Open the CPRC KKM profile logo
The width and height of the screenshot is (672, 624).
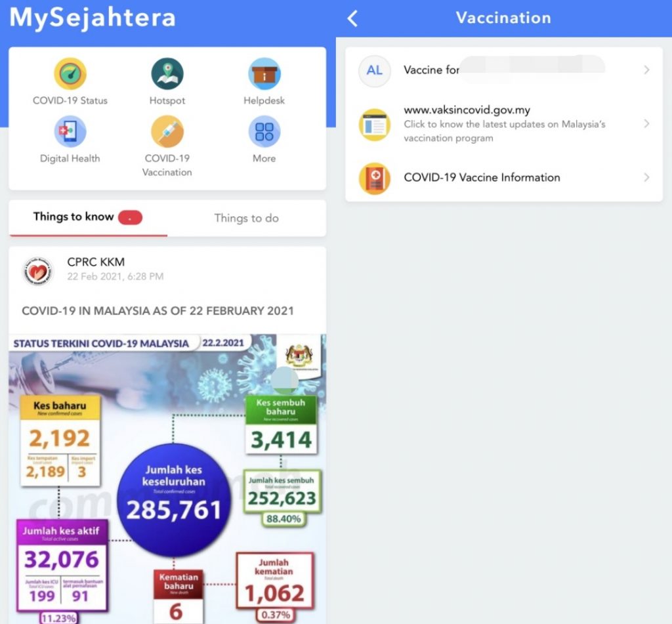[37, 272]
